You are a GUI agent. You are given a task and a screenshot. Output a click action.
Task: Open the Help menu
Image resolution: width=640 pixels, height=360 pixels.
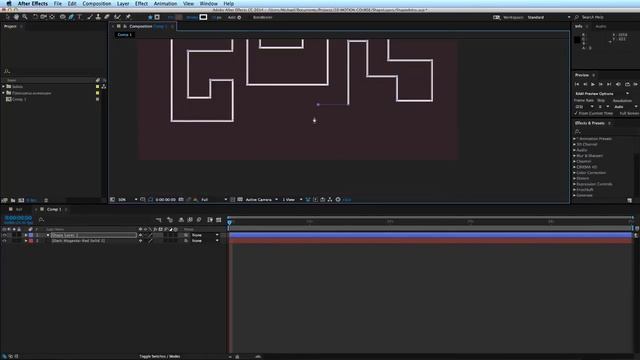(x=229, y=4)
